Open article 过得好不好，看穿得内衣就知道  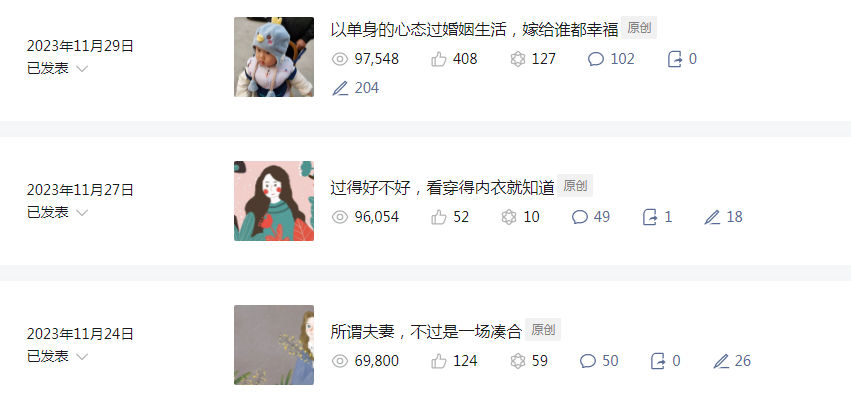click(x=442, y=188)
